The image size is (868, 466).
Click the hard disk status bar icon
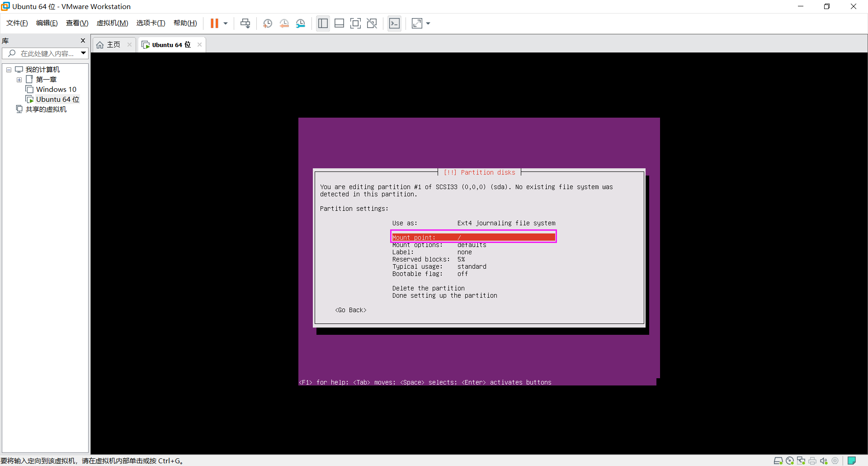point(778,461)
